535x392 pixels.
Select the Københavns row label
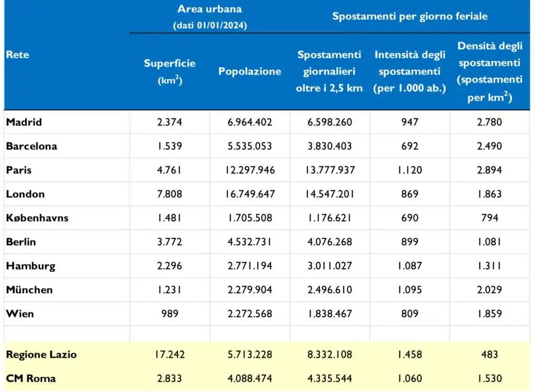(37, 218)
